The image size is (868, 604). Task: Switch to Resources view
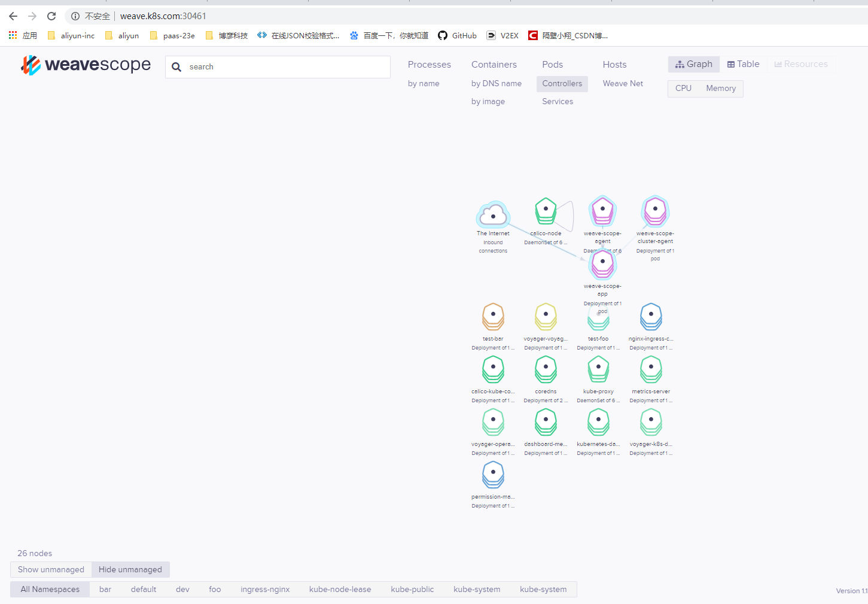coord(801,64)
